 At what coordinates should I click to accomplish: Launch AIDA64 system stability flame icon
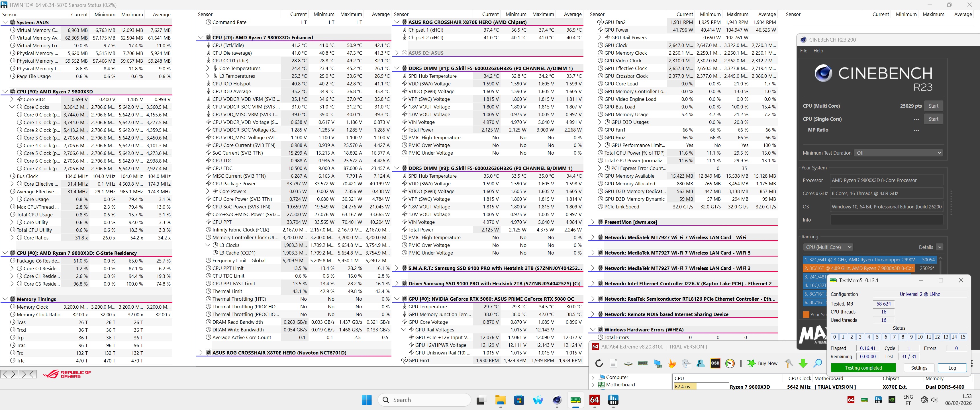[x=672, y=363]
